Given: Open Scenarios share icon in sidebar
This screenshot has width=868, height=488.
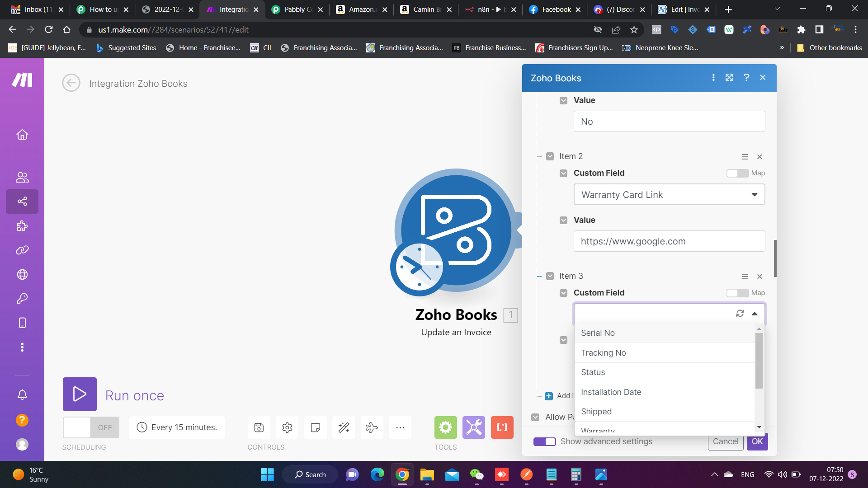Looking at the screenshot, I should 22,201.
